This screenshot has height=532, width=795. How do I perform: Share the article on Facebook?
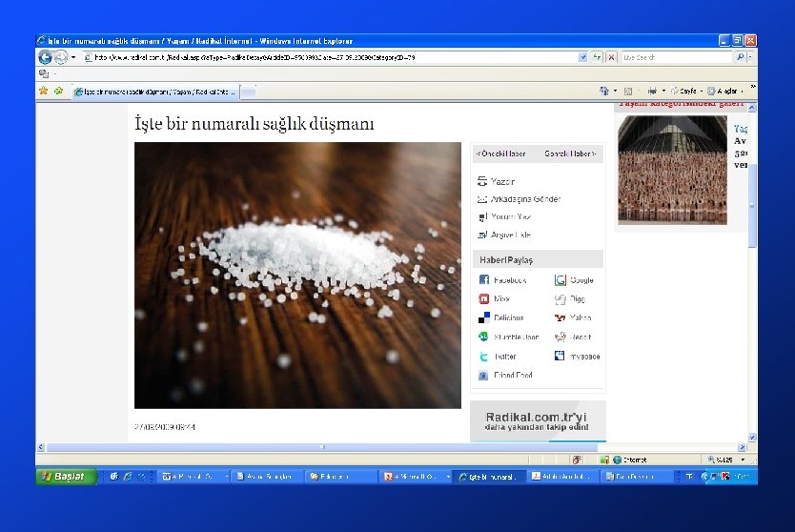(x=502, y=280)
